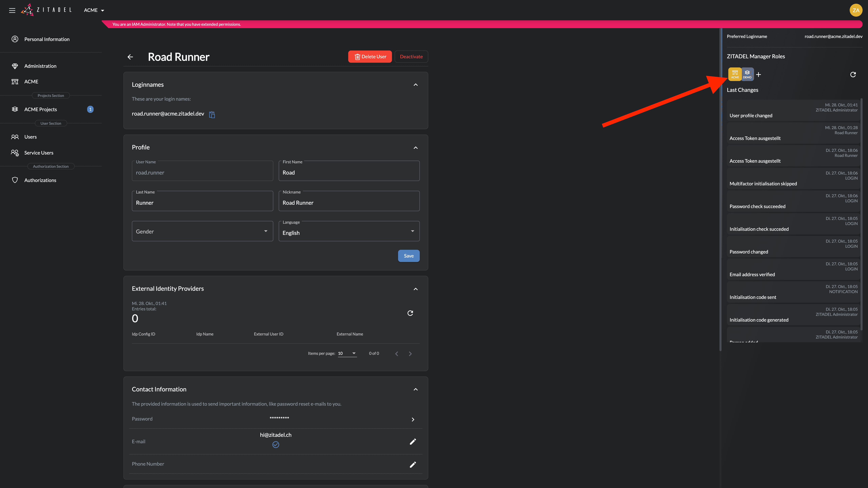
Task: Click the Delete User button
Action: coord(370,57)
